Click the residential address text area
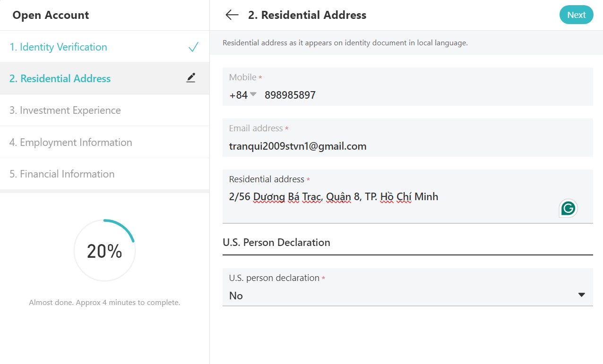The width and height of the screenshot is (603, 364). click(407, 196)
